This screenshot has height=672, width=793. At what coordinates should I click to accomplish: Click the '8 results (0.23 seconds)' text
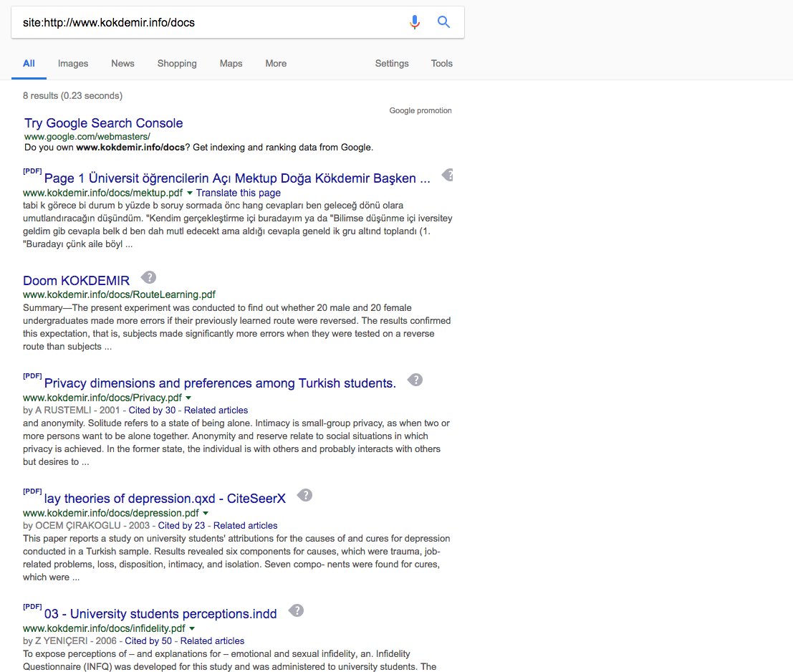(x=72, y=95)
